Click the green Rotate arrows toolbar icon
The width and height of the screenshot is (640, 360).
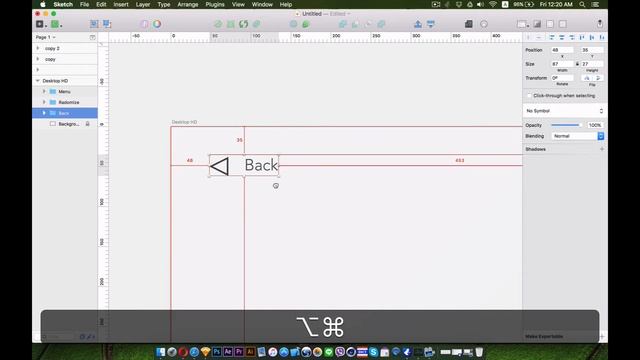pyautogui.click(x=244, y=24)
